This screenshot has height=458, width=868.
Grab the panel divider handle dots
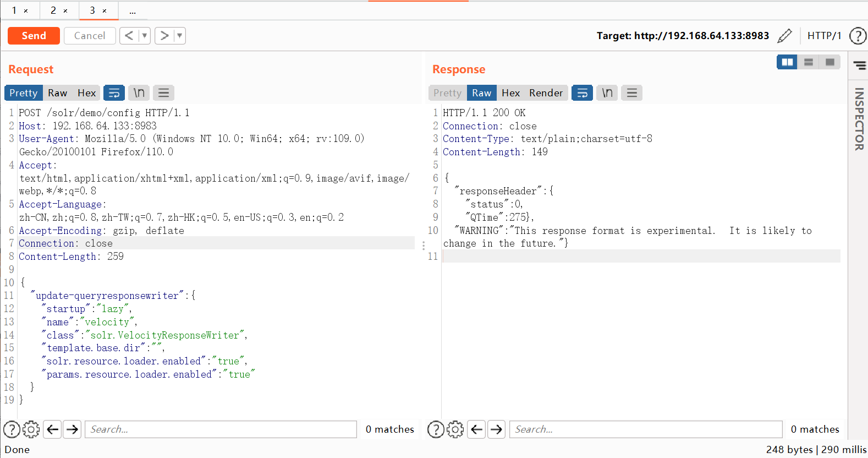coord(424,246)
